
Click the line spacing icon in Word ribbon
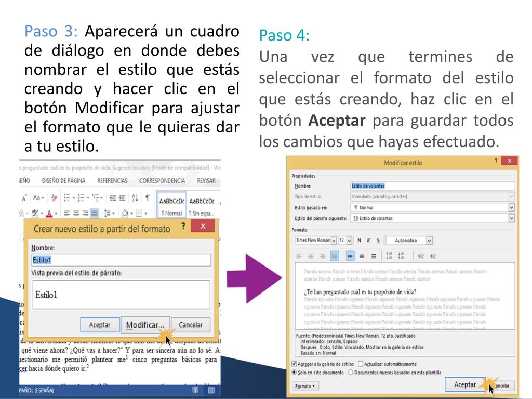coord(107,213)
